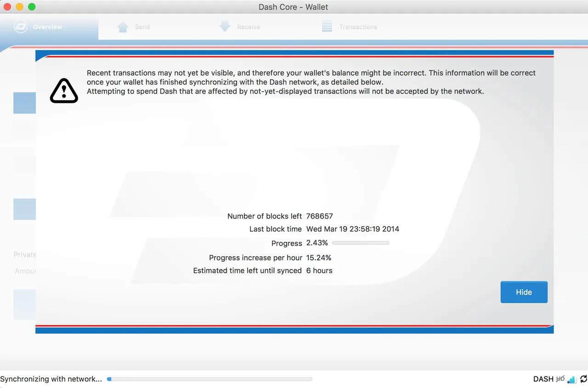The image size is (588, 388).
Task: Open the Transactions tab
Action: [350, 27]
